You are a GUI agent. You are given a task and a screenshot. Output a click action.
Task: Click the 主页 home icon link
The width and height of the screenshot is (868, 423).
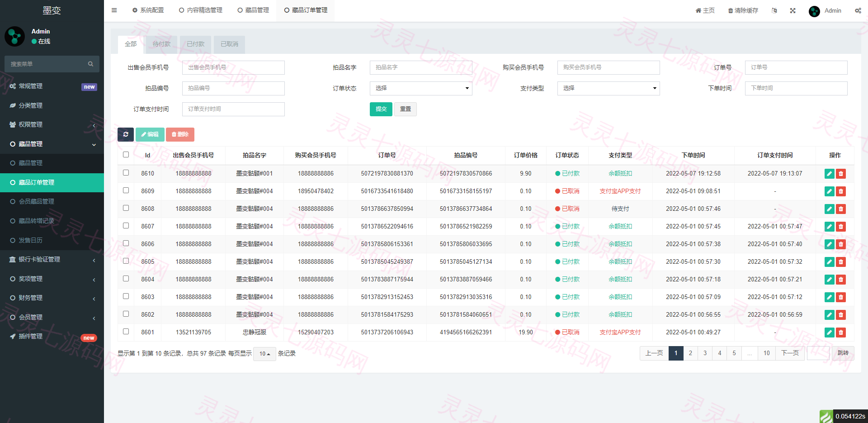(705, 10)
